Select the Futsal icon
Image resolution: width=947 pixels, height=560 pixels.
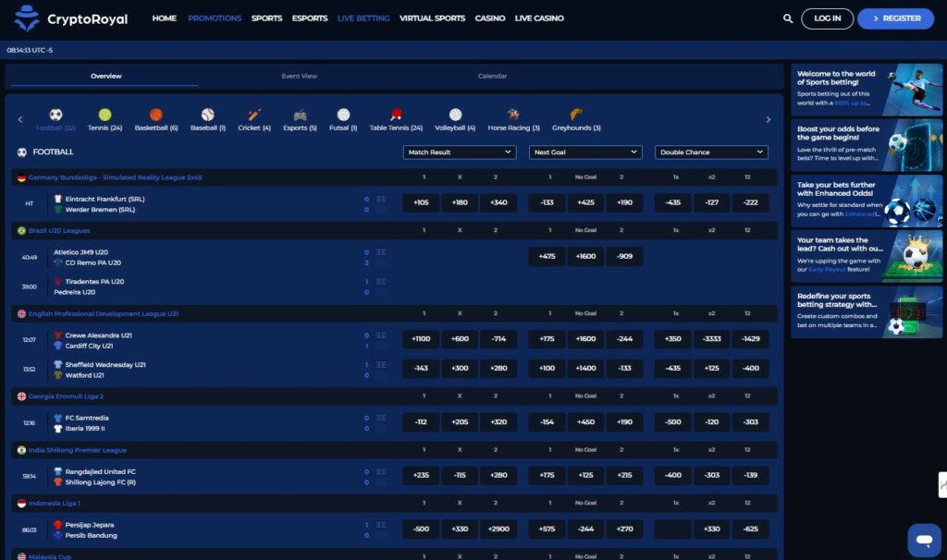click(x=344, y=115)
